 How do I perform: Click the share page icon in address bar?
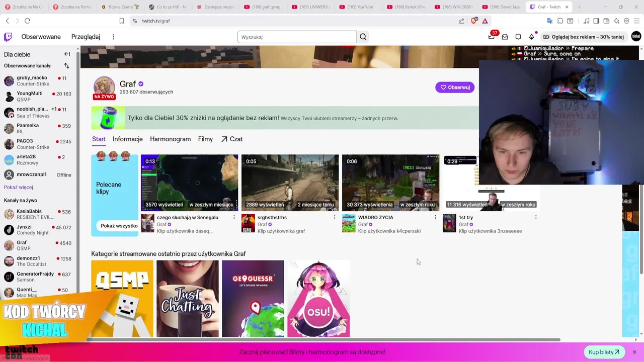click(461, 21)
